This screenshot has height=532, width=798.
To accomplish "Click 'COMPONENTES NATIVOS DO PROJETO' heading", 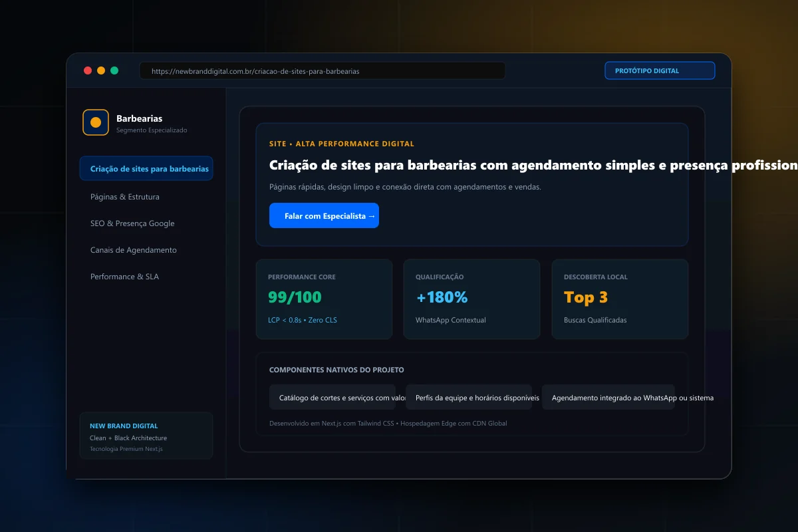I will pyautogui.click(x=336, y=370).
